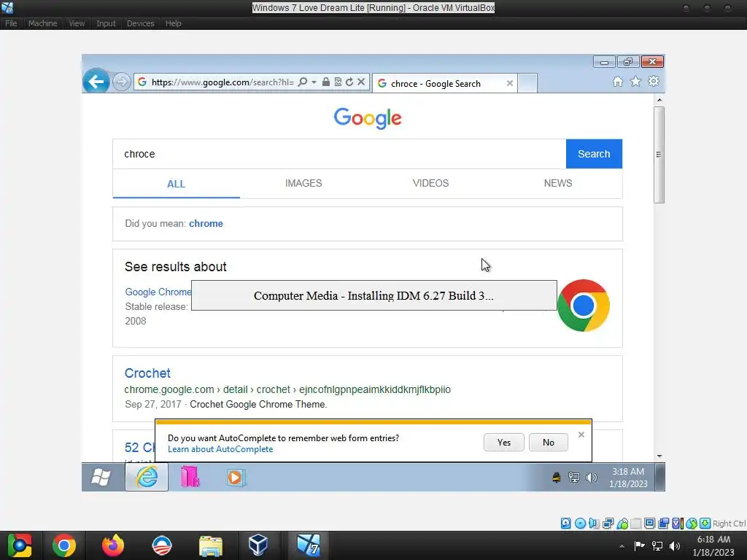Go back with the Internet Explorer back arrow

(96, 82)
